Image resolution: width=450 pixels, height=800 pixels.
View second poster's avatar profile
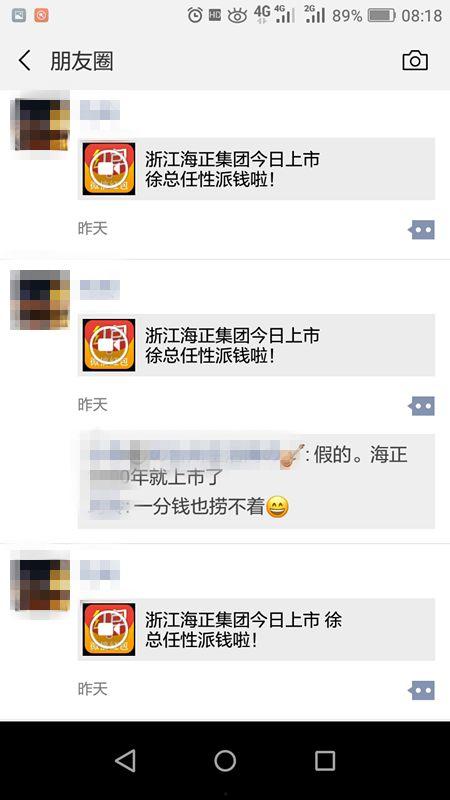[40, 299]
